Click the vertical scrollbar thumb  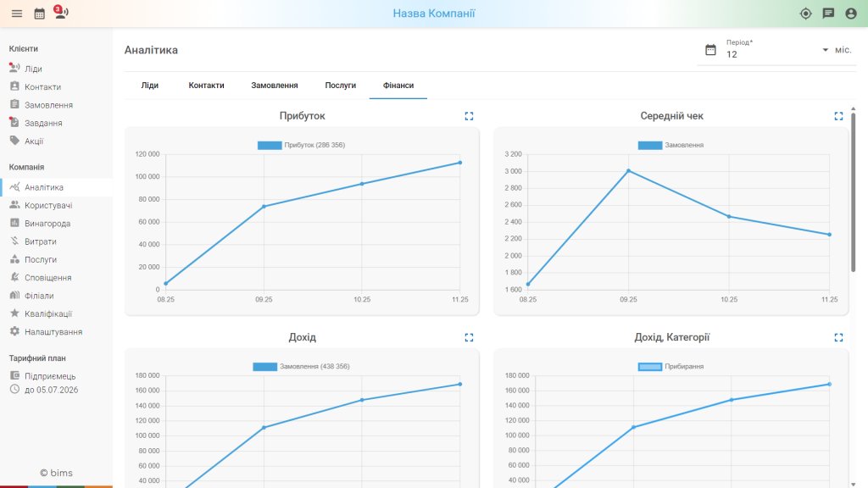(853, 192)
